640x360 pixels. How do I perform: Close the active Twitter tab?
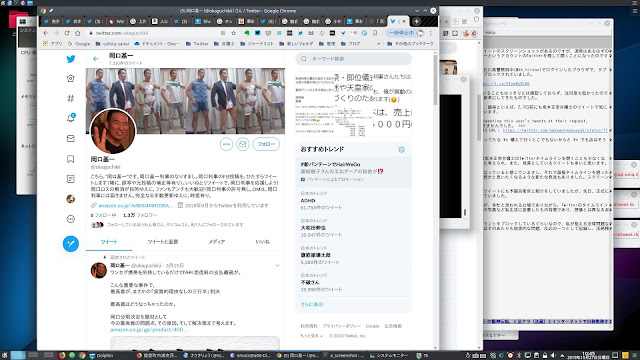click(404, 21)
